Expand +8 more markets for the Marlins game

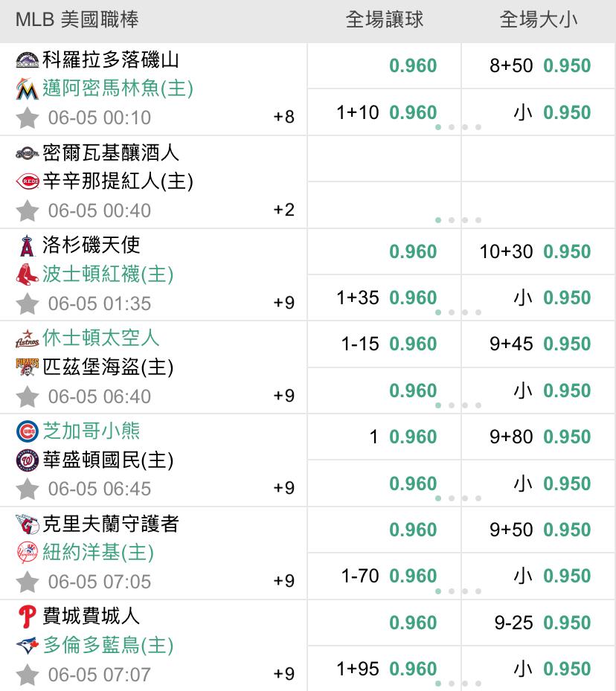pyautogui.click(x=283, y=117)
